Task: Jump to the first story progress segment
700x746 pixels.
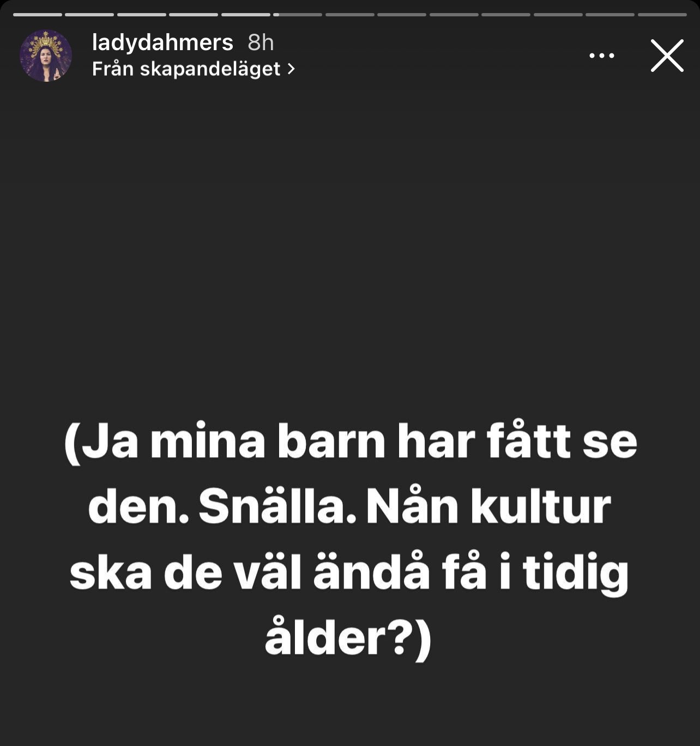Action: pos(38,14)
